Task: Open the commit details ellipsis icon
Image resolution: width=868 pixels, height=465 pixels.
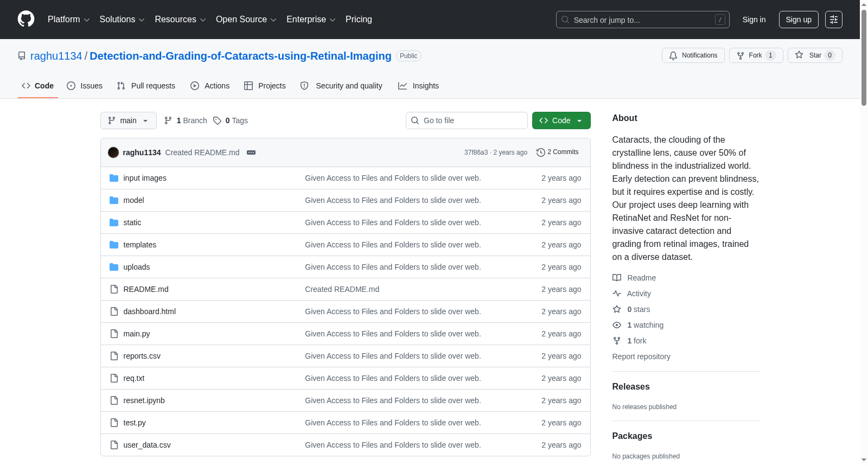Action: (251, 152)
